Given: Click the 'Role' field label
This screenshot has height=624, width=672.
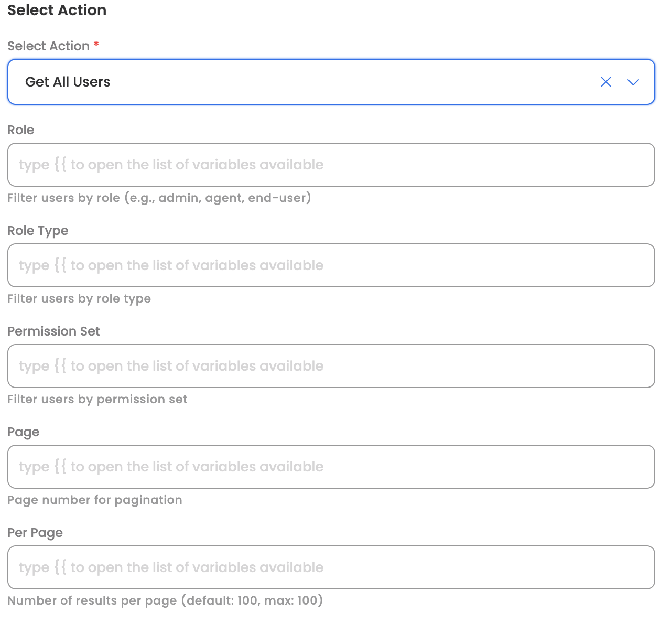Looking at the screenshot, I should pyautogui.click(x=21, y=130).
